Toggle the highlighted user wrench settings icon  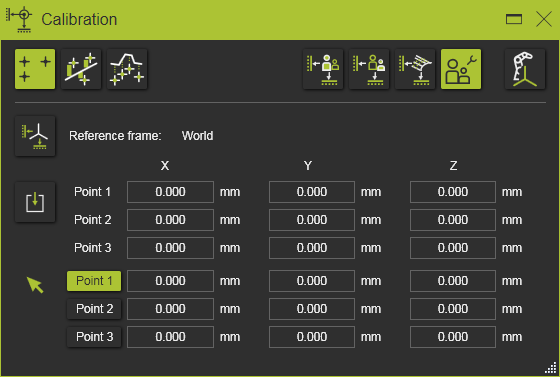click(x=461, y=69)
